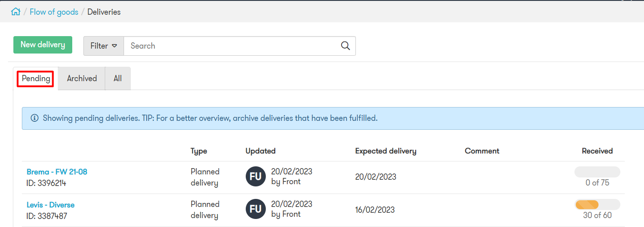Open the Levis - Diverse delivery
This screenshot has width=644, height=227.
point(50,205)
